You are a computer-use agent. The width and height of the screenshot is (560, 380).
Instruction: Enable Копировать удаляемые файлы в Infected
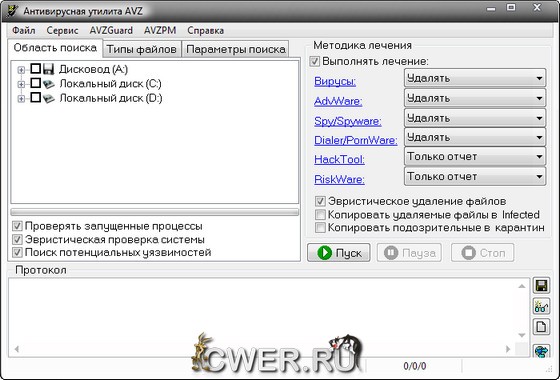pyautogui.click(x=320, y=215)
